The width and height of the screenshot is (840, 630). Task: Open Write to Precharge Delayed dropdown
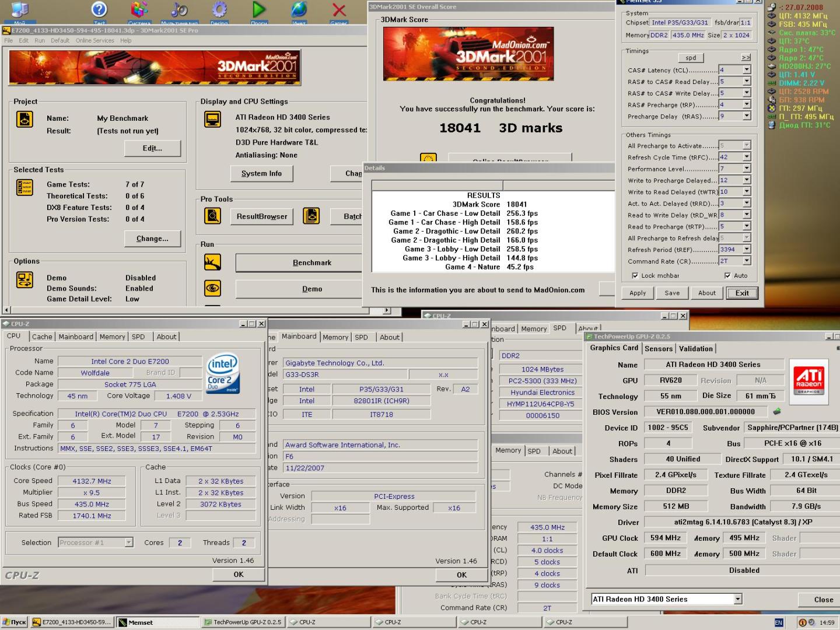pos(747,180)
